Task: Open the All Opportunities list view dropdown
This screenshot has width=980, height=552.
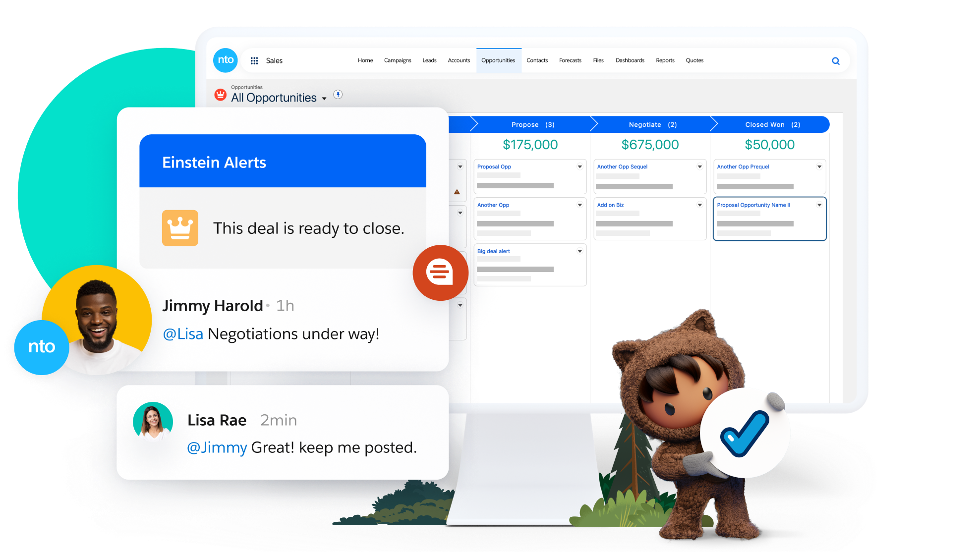Action: tap(324, 99)
